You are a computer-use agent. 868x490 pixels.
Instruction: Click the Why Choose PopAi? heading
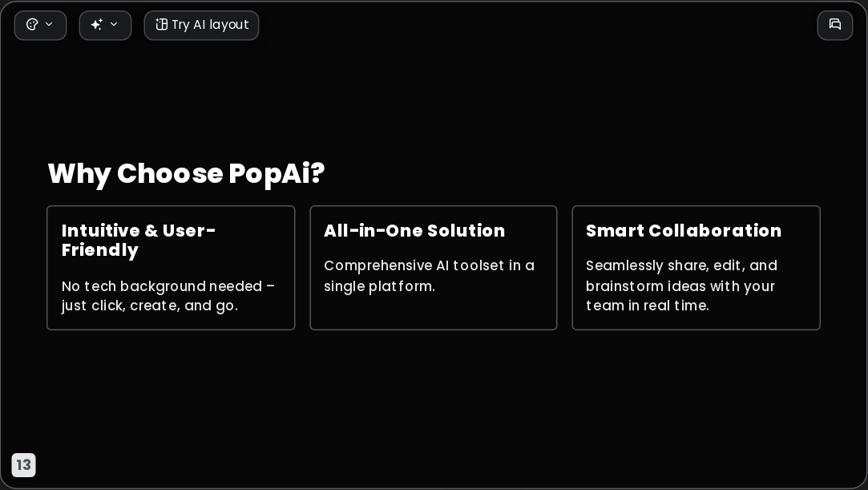(x=186, y=173)
